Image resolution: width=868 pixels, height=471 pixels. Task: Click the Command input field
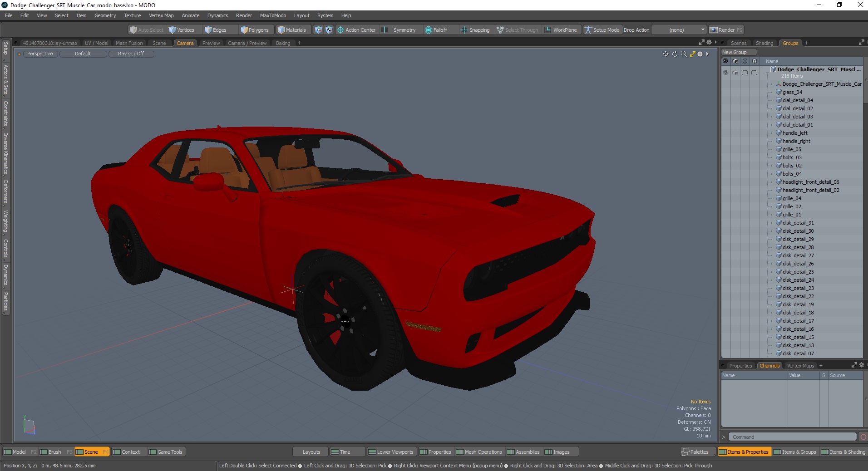[792, 437]
